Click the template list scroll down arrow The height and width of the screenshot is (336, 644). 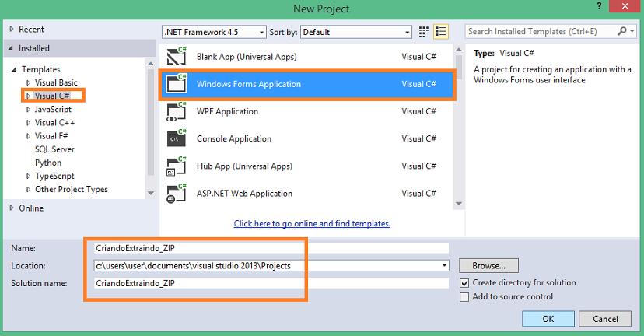459,204
